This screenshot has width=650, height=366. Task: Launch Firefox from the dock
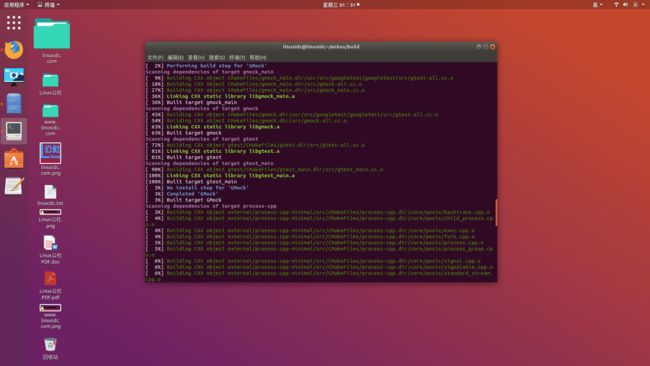[14, 50]
